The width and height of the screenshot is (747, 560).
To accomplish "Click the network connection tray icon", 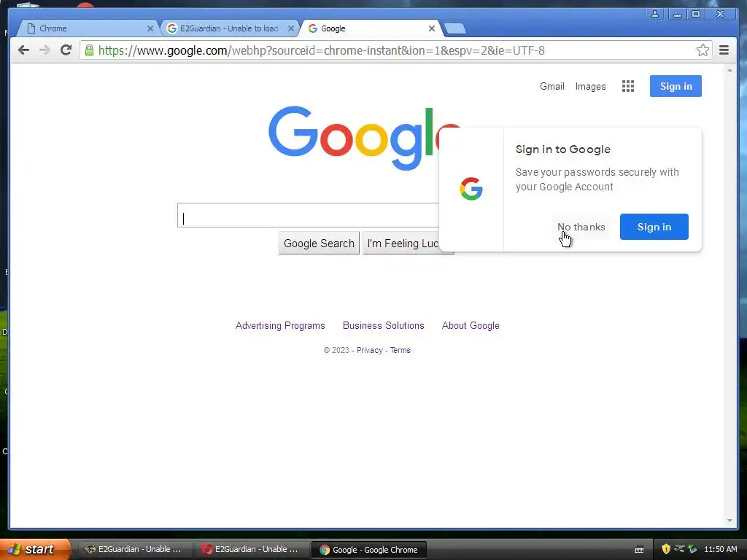I will 680,549.
